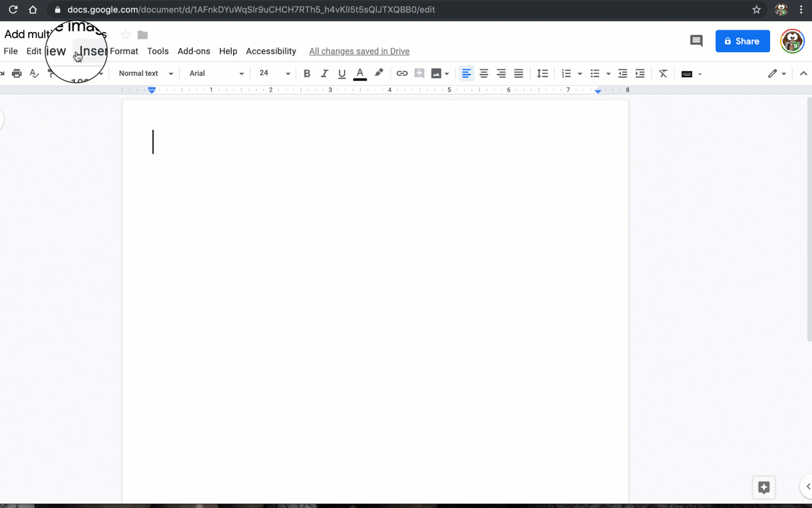Click the All changes saved in Drive link

[359, 51]
